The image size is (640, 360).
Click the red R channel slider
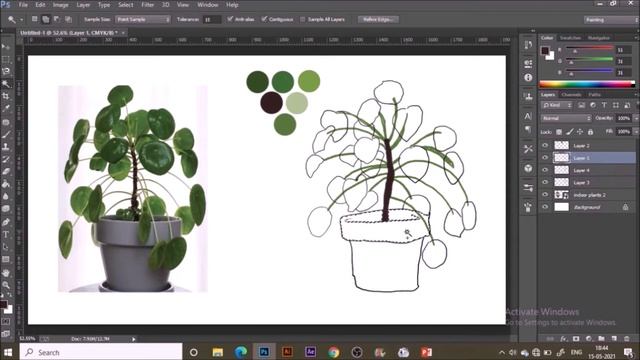point(589,49)
